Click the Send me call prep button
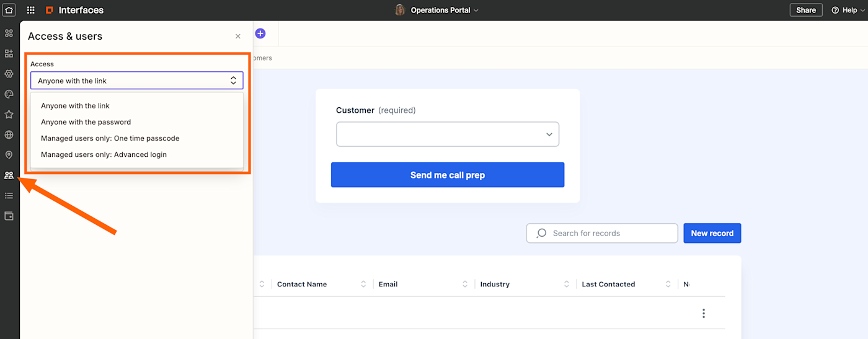The image size is (868, 339). coord(447,175)
